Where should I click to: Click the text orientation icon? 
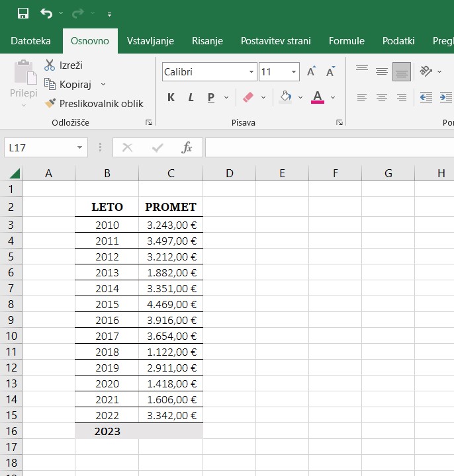point(426,71)
